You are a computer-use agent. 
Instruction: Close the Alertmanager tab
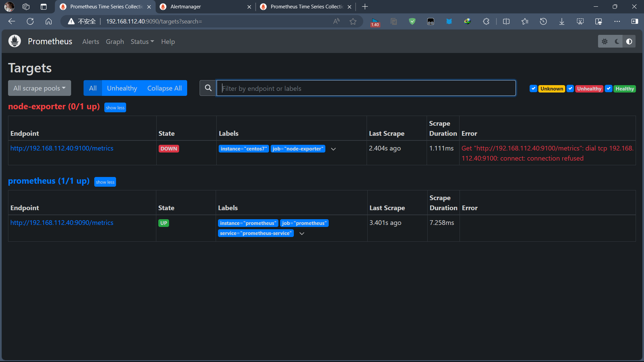[249, 7]
